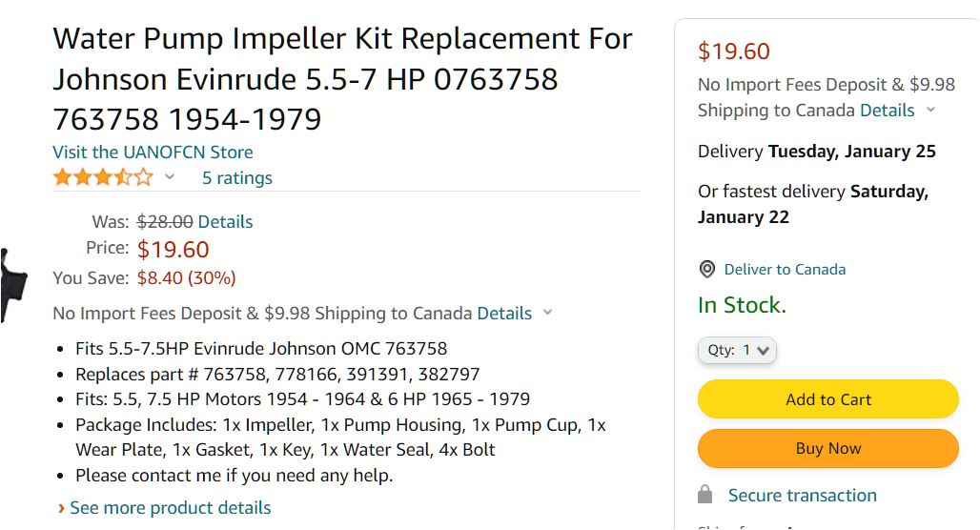The width and height of the screenshot is (980, 530).
Task: Expand the star ratings breakdown chevron
Action: [x=170, y=177]
